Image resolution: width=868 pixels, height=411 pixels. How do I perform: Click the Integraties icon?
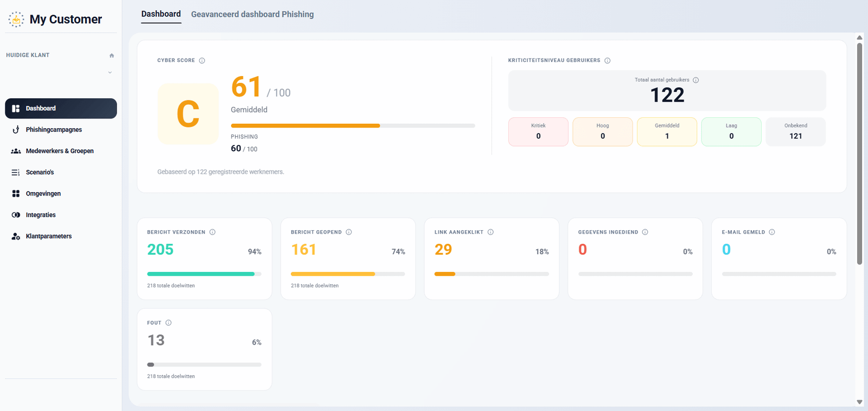coord(16,215)
